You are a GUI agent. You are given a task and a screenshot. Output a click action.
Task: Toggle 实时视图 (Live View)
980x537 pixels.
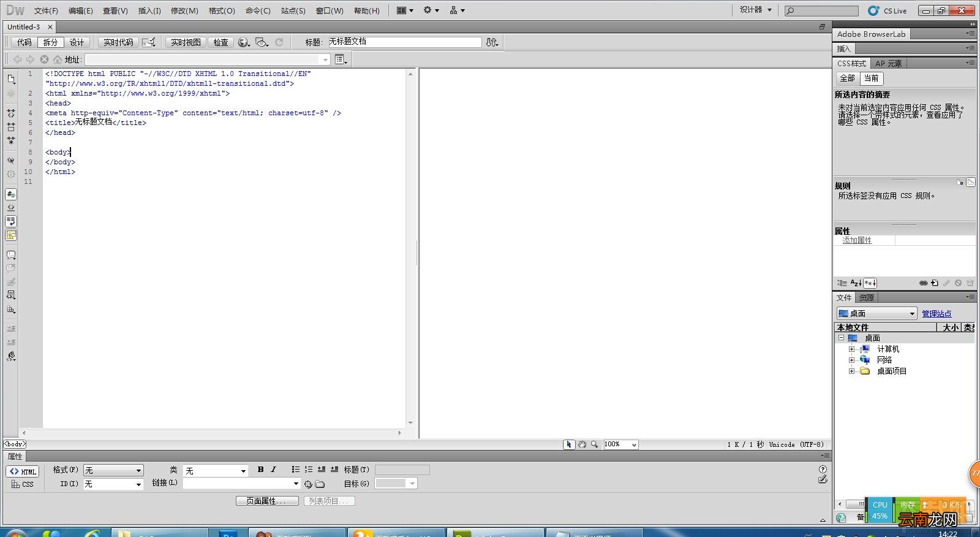click(x=186, y=42)
